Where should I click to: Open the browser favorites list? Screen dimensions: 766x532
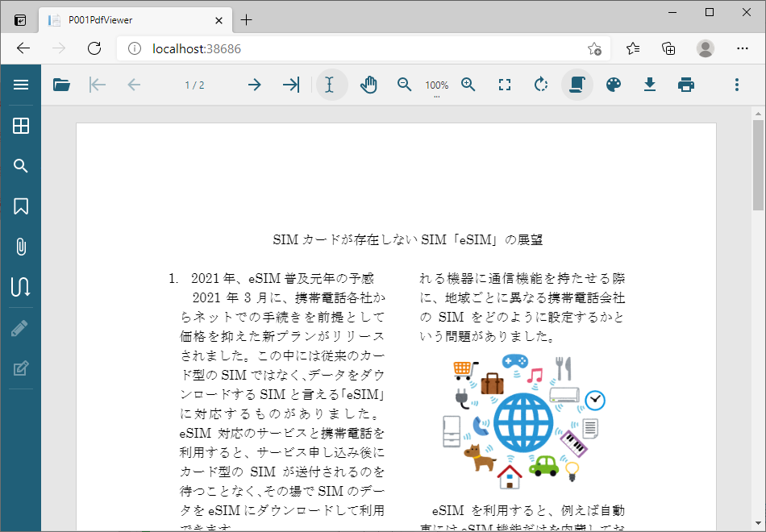pos(633,48)
